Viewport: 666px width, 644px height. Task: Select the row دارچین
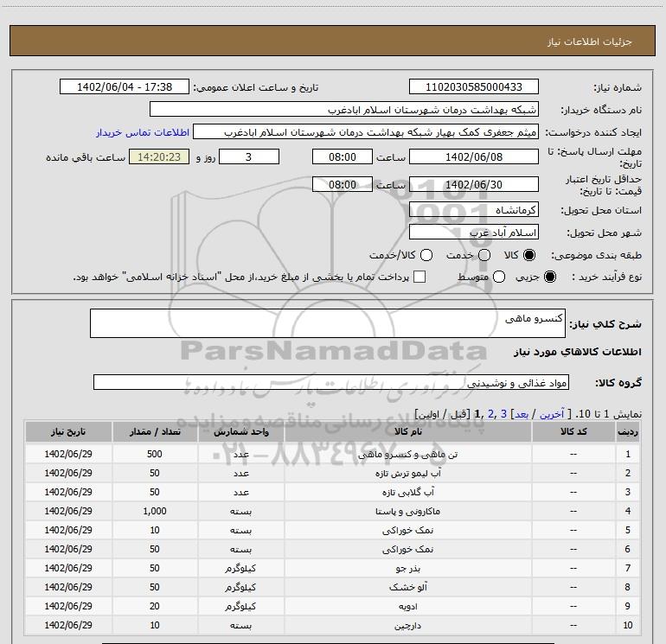click(x=332, y=625)
